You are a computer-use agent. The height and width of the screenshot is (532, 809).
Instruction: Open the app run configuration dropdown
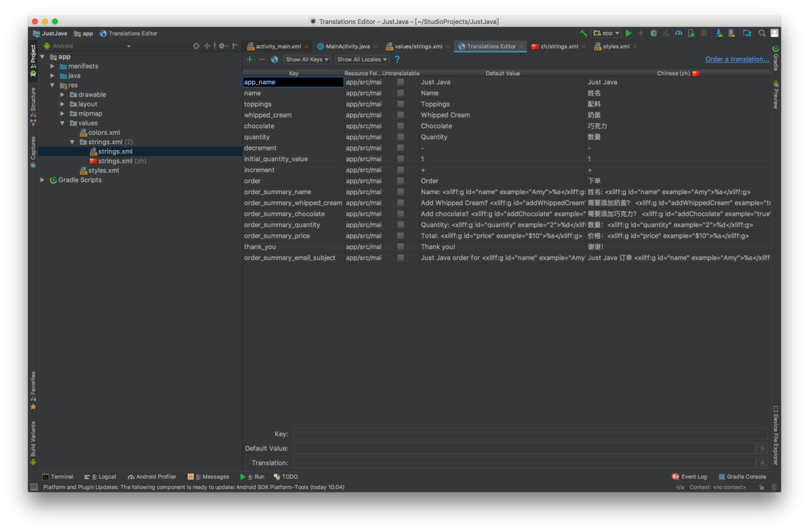pos(606,33)
